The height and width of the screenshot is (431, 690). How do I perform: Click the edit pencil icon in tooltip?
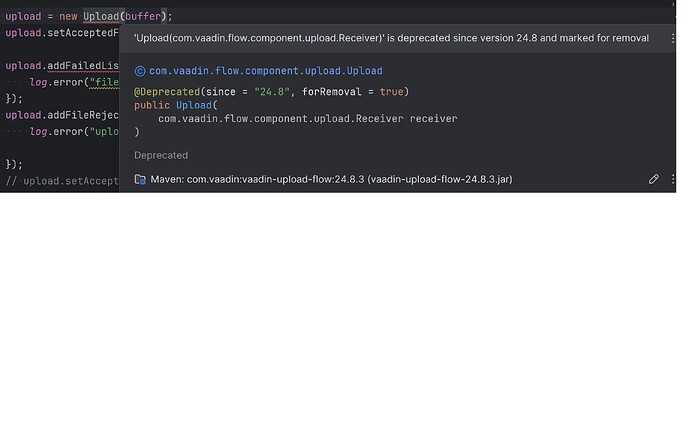coord(653,179)
